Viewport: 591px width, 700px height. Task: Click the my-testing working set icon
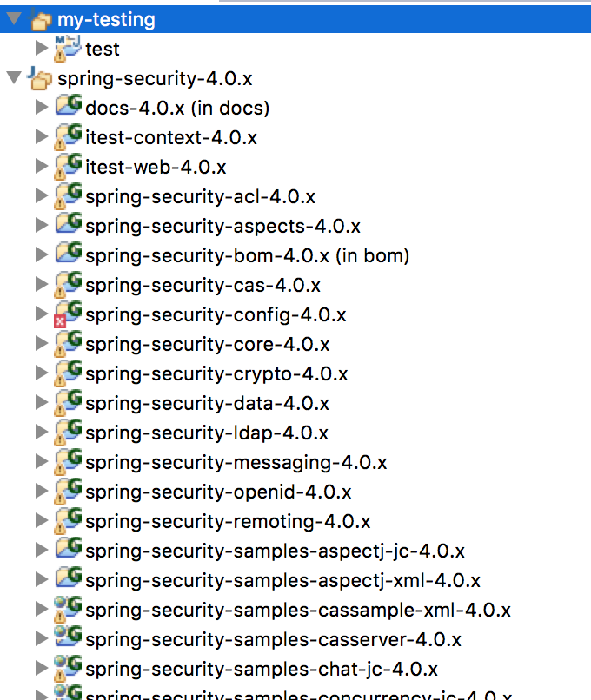(40, 18)
